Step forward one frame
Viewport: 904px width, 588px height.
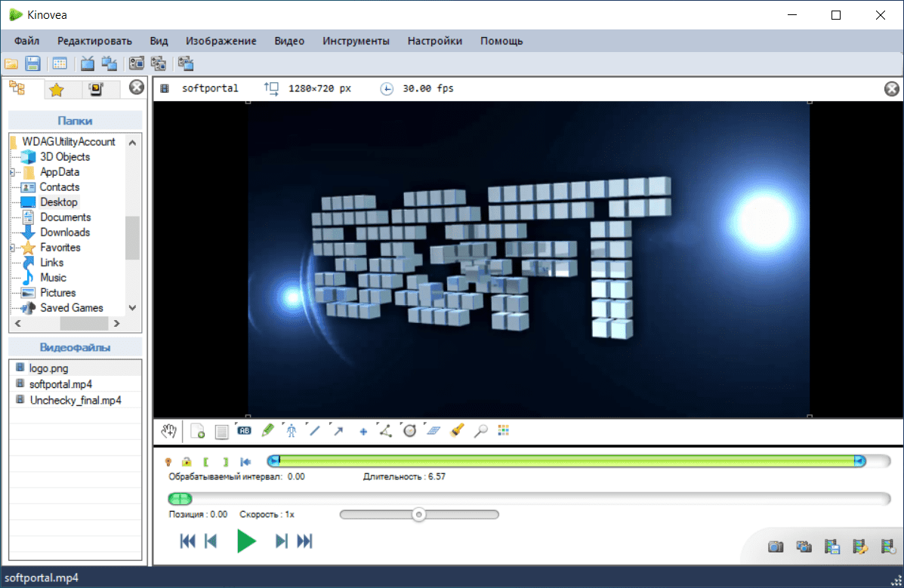pos(281,540)
